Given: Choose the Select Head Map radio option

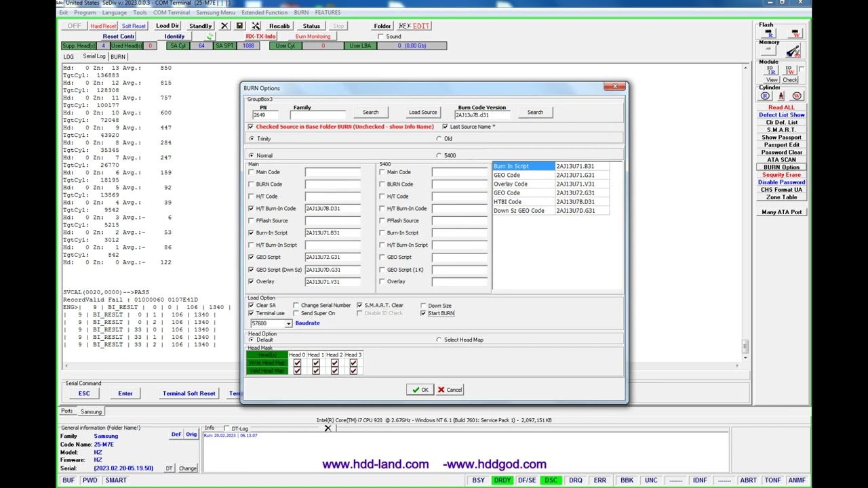Looking at the screenshot, I should [x=439, y=340].
